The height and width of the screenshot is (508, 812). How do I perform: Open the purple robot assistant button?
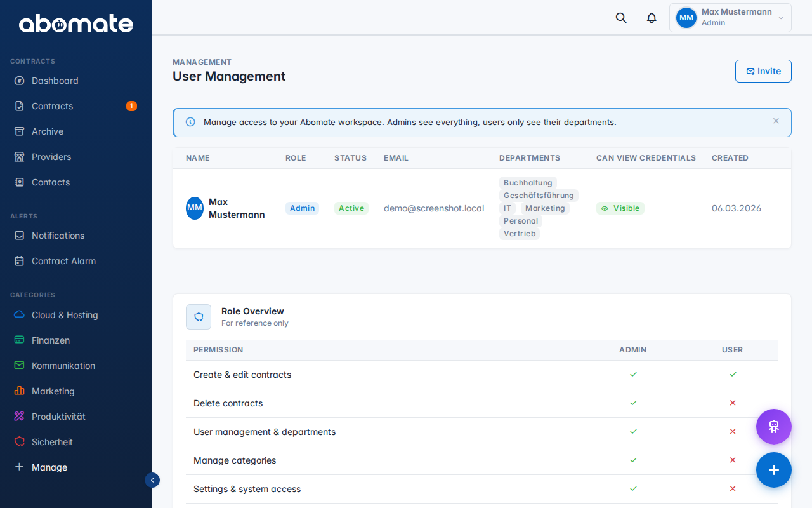774,427
